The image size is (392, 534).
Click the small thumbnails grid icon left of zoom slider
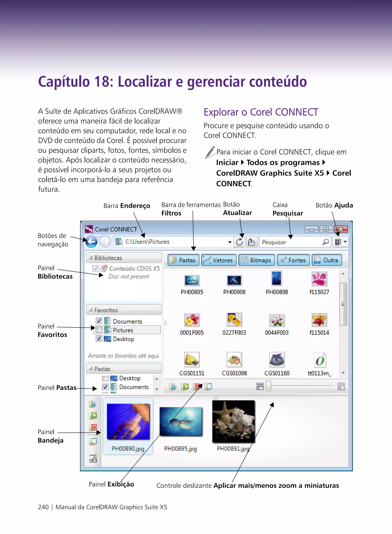pos(260,386)
